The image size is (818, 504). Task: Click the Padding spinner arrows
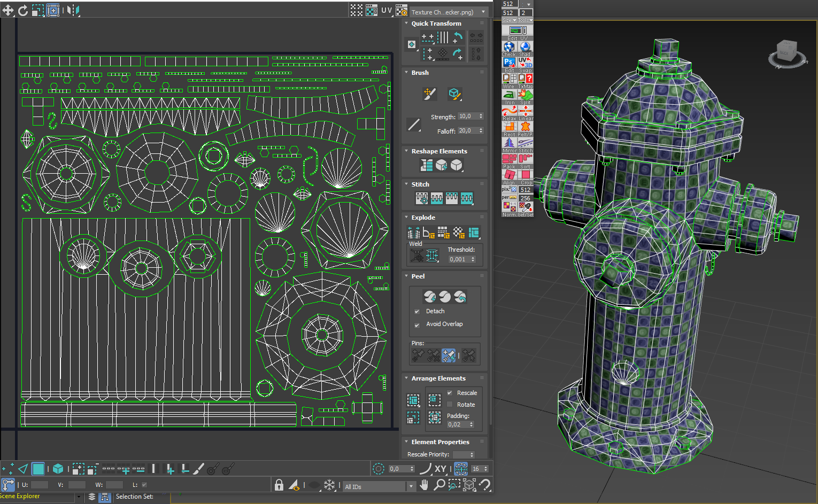(471, 424)
